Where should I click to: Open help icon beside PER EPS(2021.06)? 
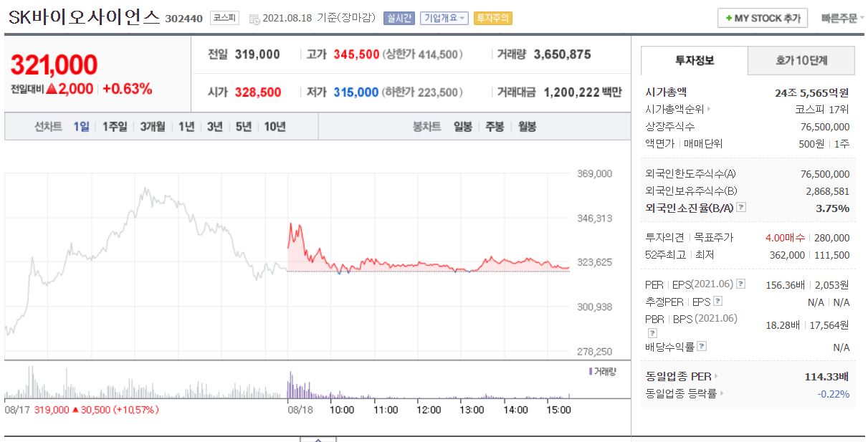[741, 284]
